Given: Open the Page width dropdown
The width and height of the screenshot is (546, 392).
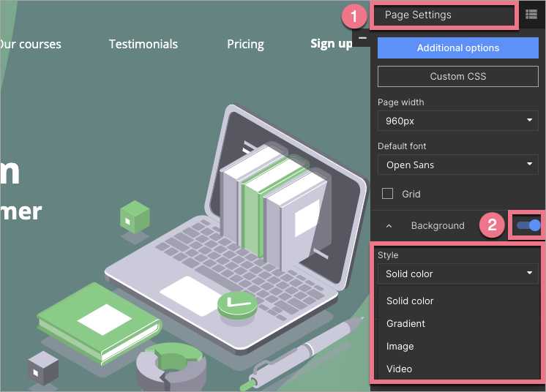Looking at the screenshot, I should click(x=458, y=121).
